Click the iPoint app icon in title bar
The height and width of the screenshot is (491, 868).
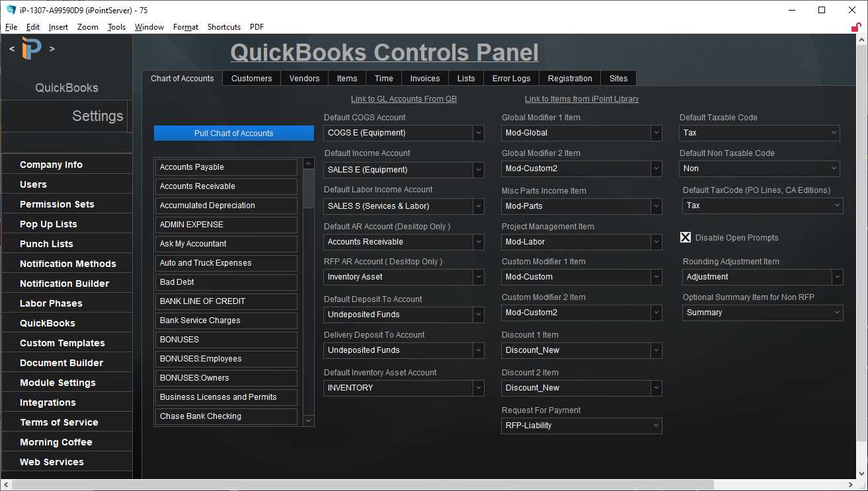(x=11, y=10)
